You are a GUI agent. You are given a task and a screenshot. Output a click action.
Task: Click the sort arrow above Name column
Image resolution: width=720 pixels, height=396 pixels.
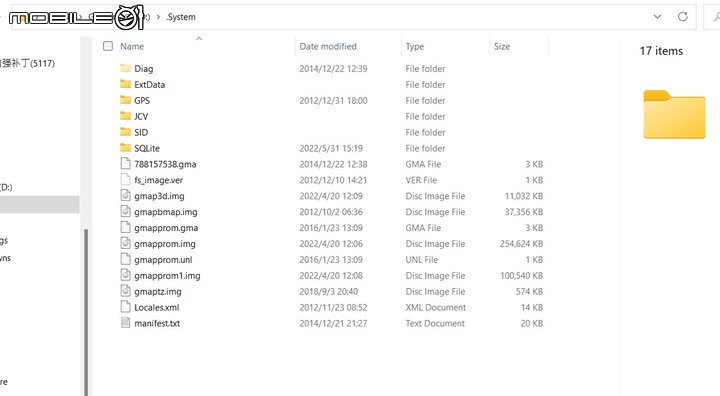199,39
